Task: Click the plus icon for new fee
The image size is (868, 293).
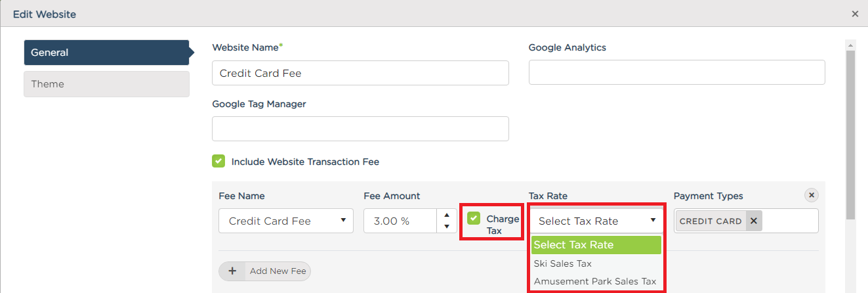Action: pyautogui.click(x=232, y=271)
